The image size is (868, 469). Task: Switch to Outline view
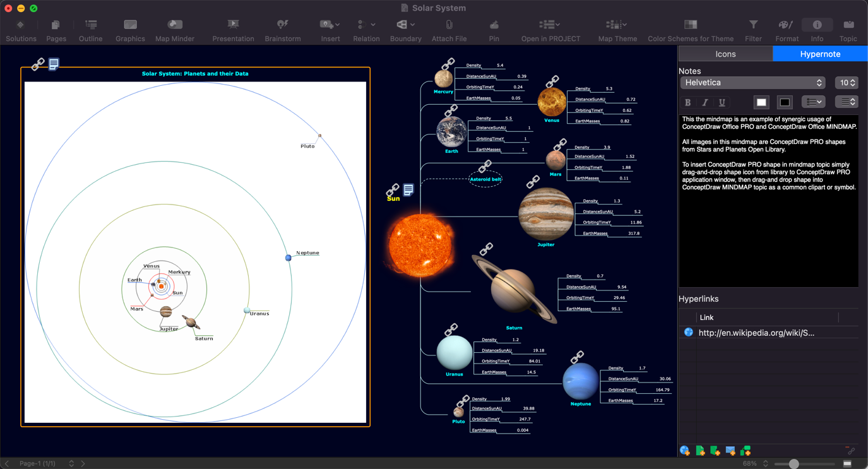point(91,30)
